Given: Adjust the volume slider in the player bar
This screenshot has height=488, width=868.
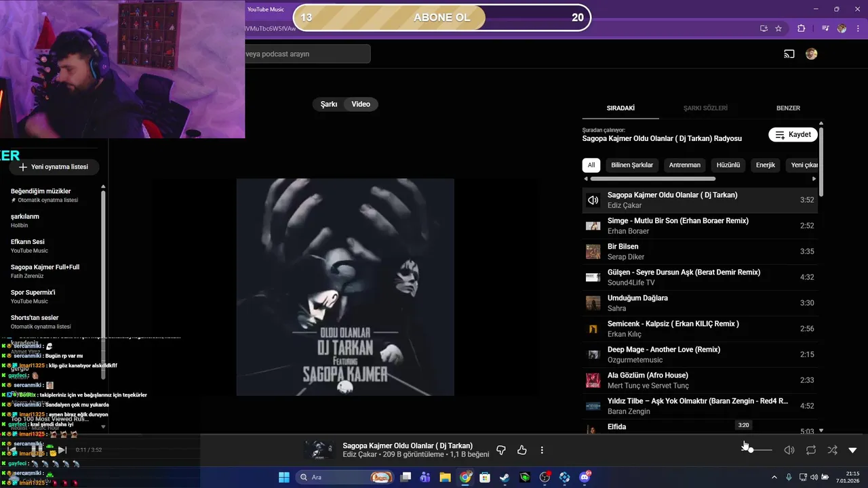Looking at the screenshot, I should coord(758,450).
